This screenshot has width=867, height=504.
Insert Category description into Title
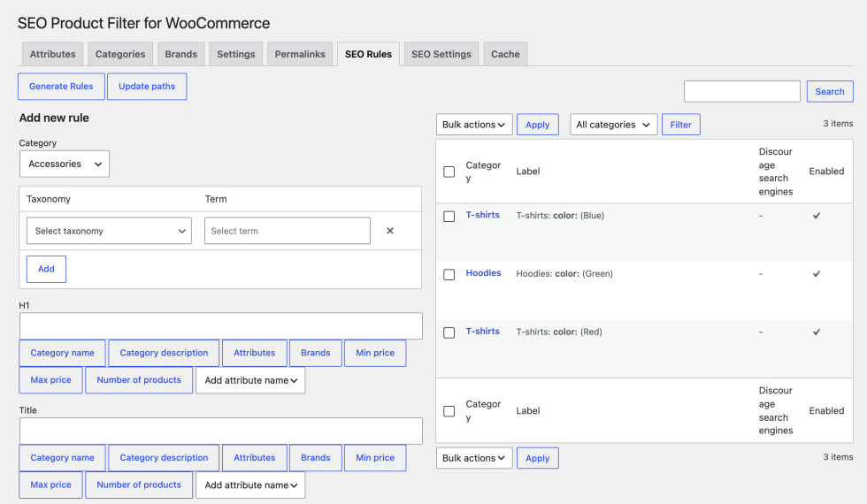pos(164,458)
